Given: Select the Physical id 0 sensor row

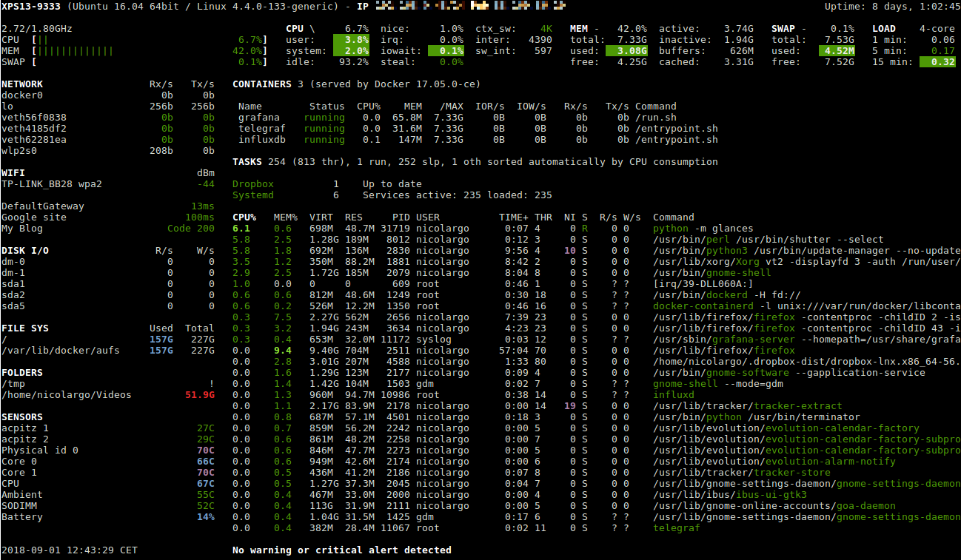Looking at the screenshot, I should click(x=108, y=451).
